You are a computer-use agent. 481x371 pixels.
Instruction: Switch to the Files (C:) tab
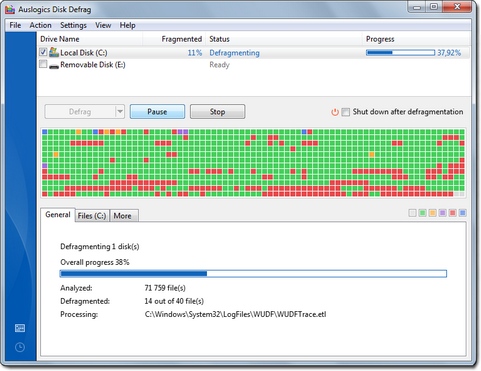(x=92, y=216)
